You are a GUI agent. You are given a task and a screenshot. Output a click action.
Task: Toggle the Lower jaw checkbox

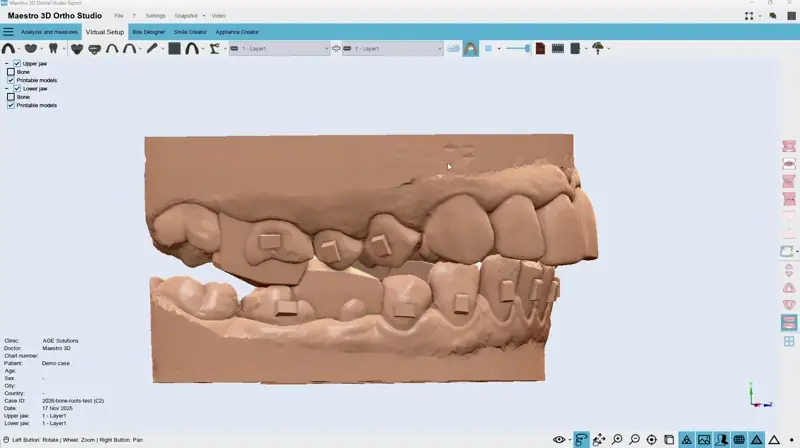[17, 88]
